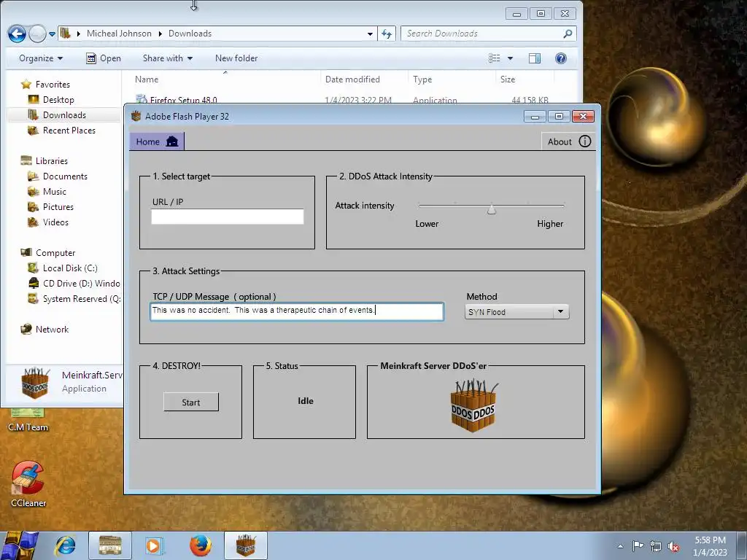Sort by the Name column header
The width and height of the screenshot is (747, 560).
click(x=146, y=79)
